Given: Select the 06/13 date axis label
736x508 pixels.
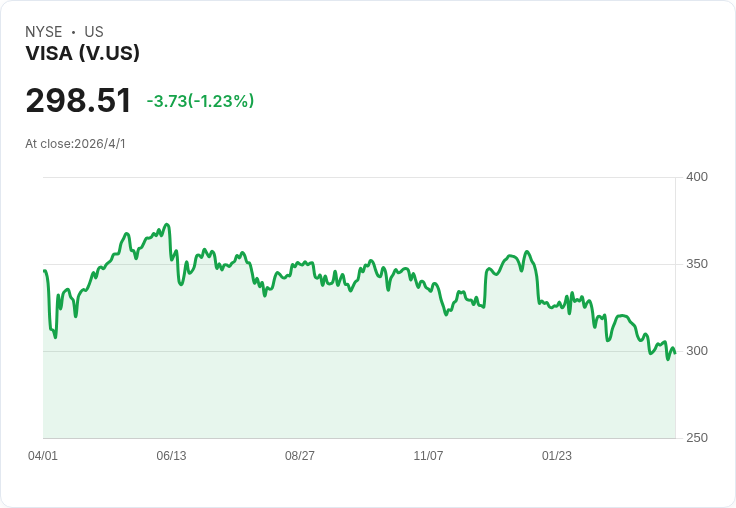Looking at the screenshot, I should (x=171, y=456).
